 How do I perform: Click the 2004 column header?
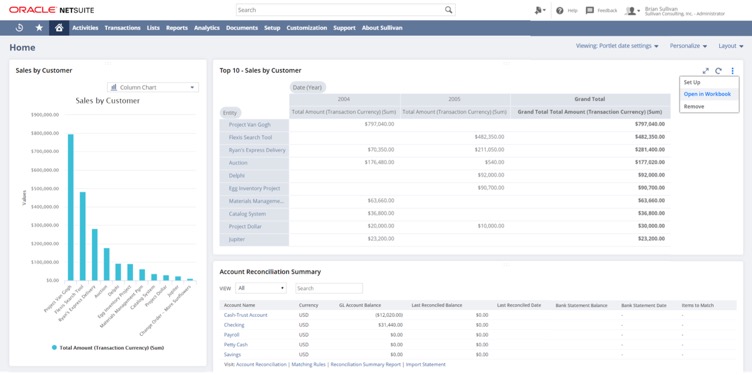pos(344,99)
